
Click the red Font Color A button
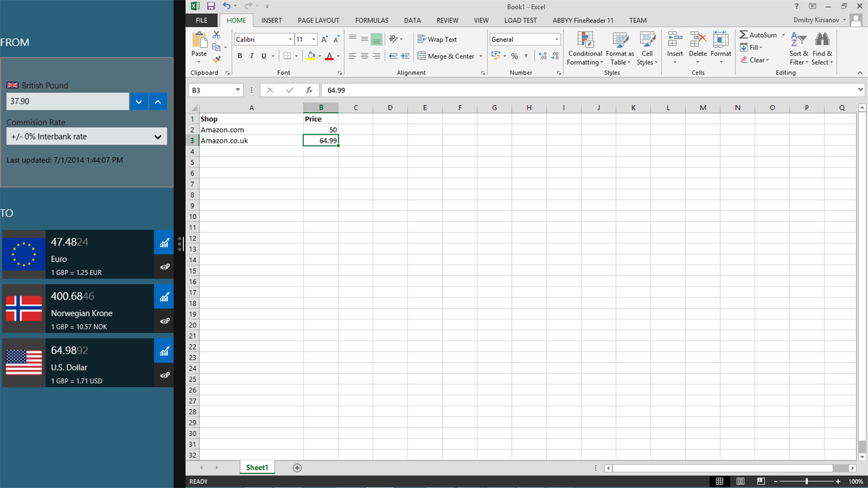click(329, 56)
